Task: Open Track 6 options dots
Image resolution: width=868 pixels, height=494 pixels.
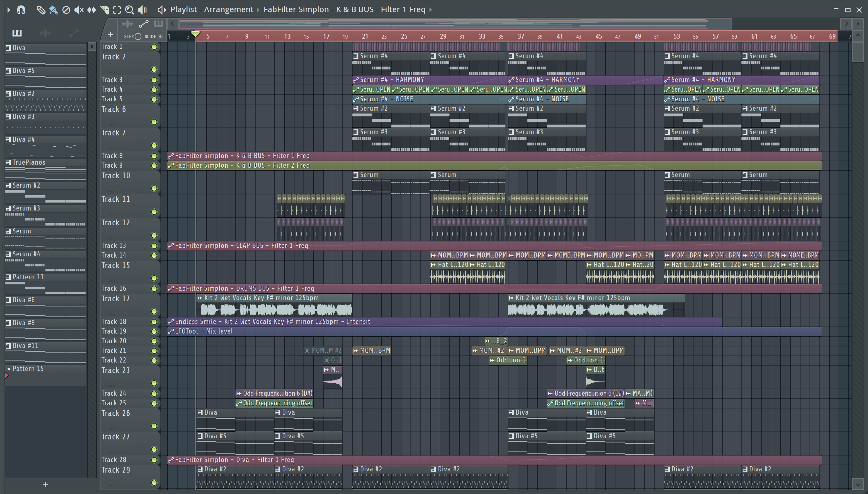Action: (x=112, y=124)
